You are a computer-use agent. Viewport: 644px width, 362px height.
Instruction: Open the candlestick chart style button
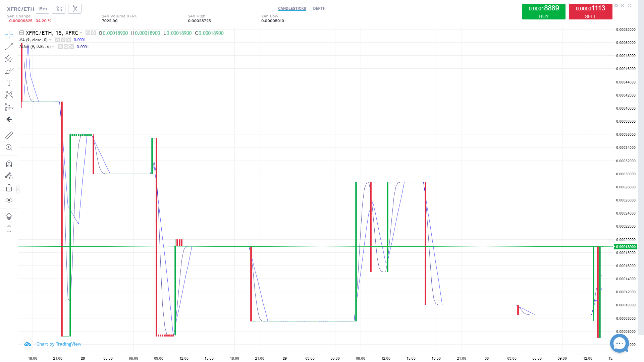pos(75,9)
